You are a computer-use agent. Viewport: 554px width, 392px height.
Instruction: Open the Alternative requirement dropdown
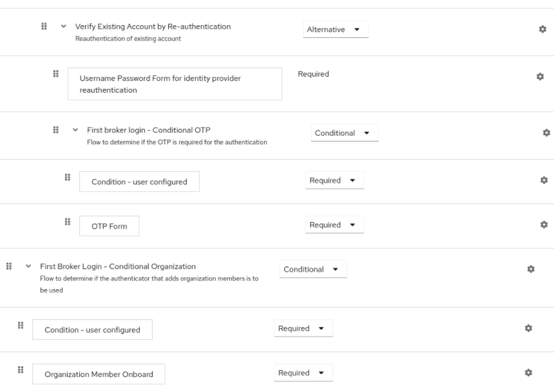[x=336, y=28]
